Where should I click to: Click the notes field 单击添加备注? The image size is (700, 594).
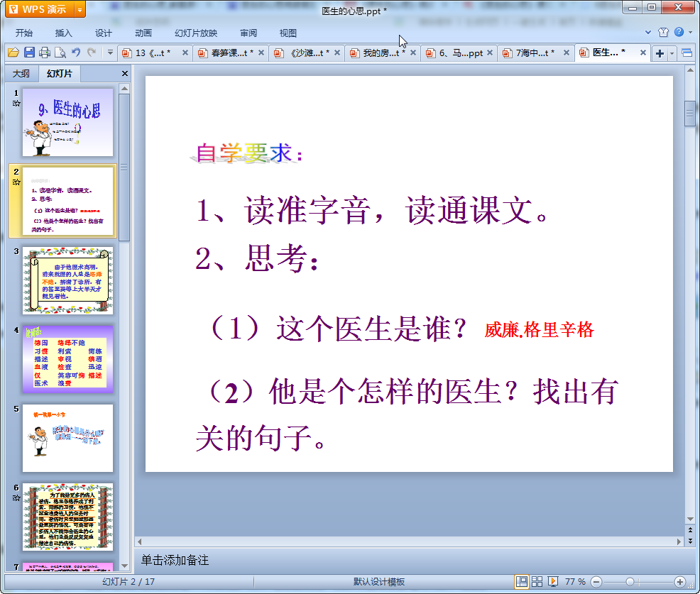(x=175, y=560)
